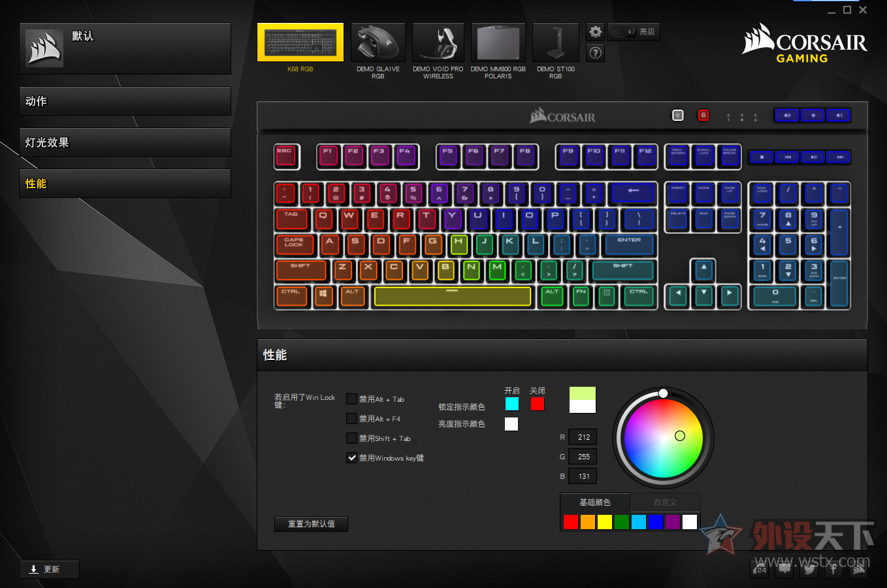Select the up arrow key
Viewport: 887px width, 588px height.
pyautogui.click(x=703, y=270)
